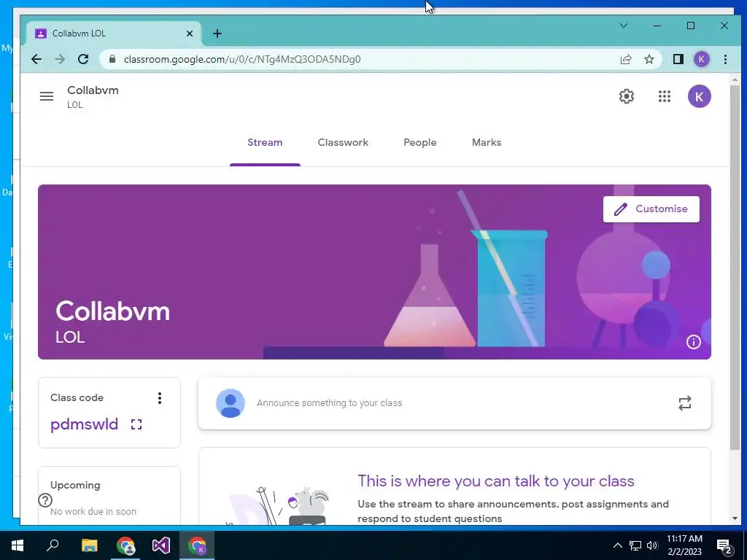Open Chrome three-dot menu
The width and height of the screenshot is (747, 560).
pos(725,59)
